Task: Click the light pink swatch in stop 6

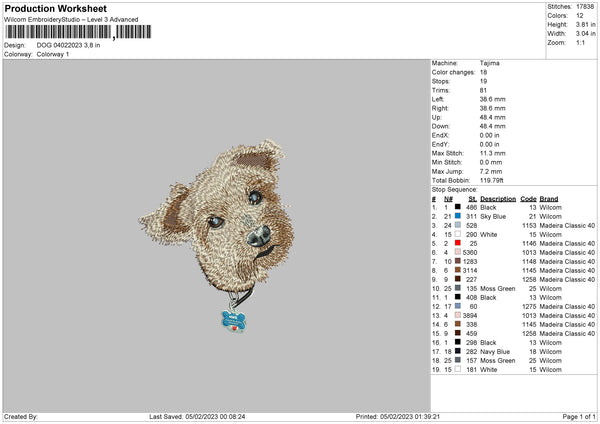Action: point(458,252)
